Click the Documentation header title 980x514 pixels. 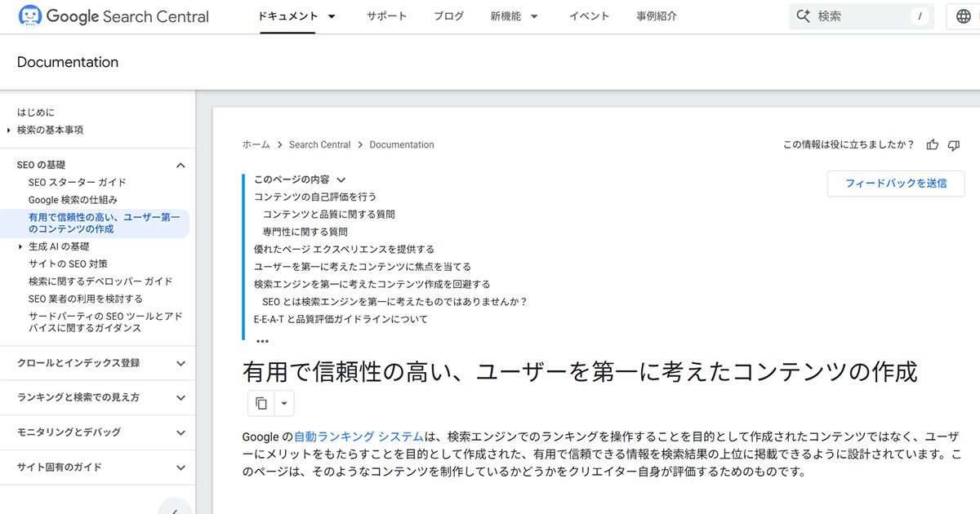[68, 62]
